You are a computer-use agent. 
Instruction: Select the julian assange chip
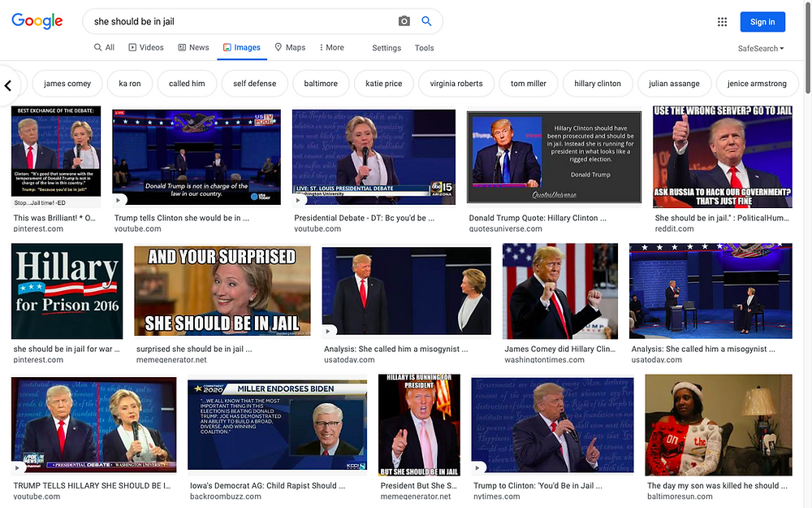(x=674, y=84)
